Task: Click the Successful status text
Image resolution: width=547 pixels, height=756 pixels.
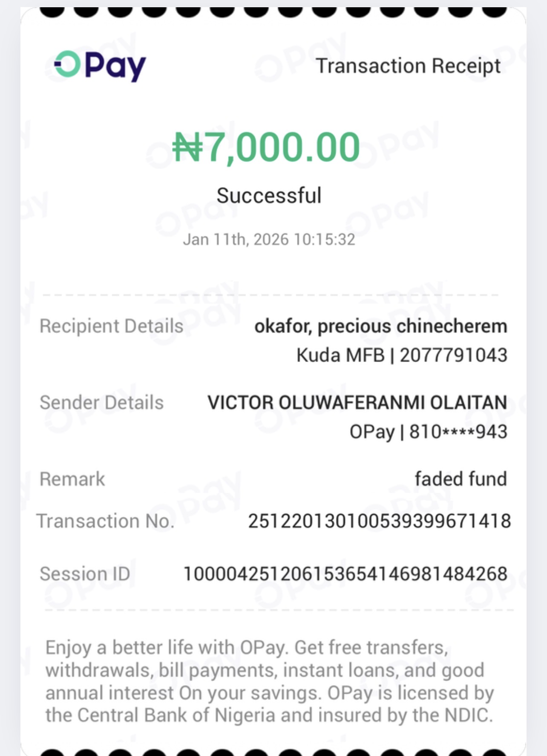Action: tap(269, 196)
